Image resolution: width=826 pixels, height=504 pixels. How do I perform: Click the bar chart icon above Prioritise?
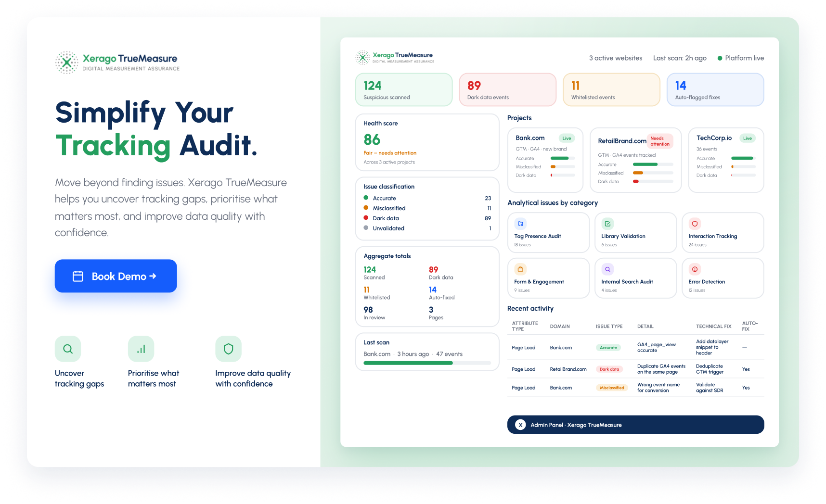(141, 349)
